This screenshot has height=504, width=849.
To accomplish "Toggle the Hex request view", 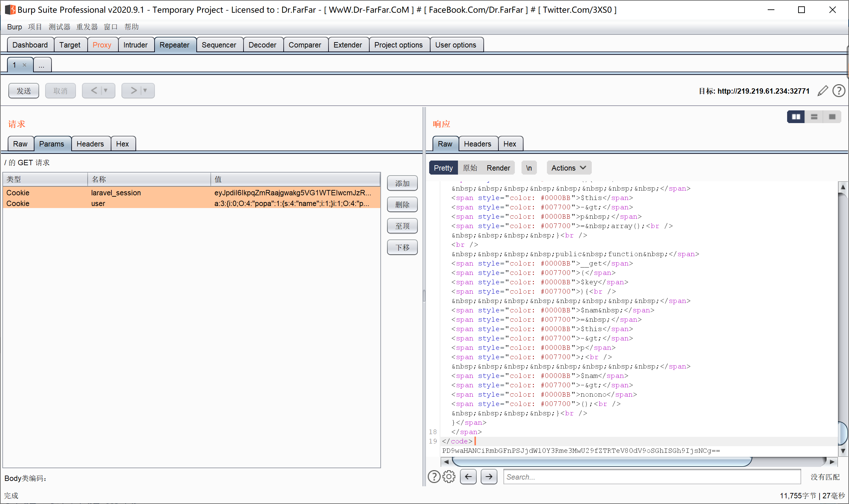I will tap(123, 144).
